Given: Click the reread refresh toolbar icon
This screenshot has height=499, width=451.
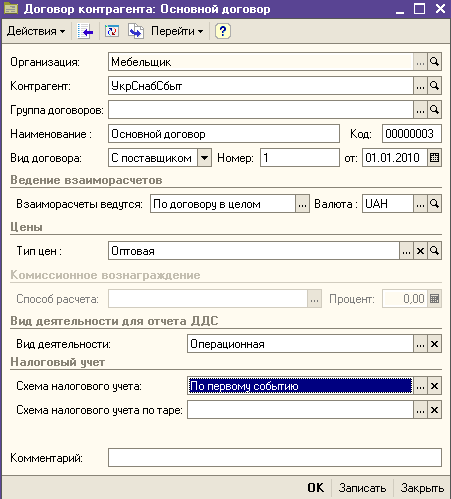Looking at the screenshot, I should coord(112,31).
